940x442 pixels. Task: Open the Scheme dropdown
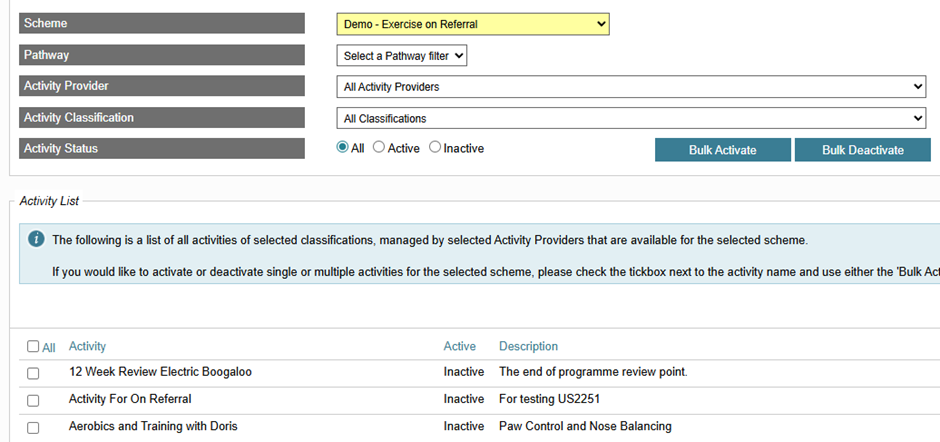tap(472, 24)
